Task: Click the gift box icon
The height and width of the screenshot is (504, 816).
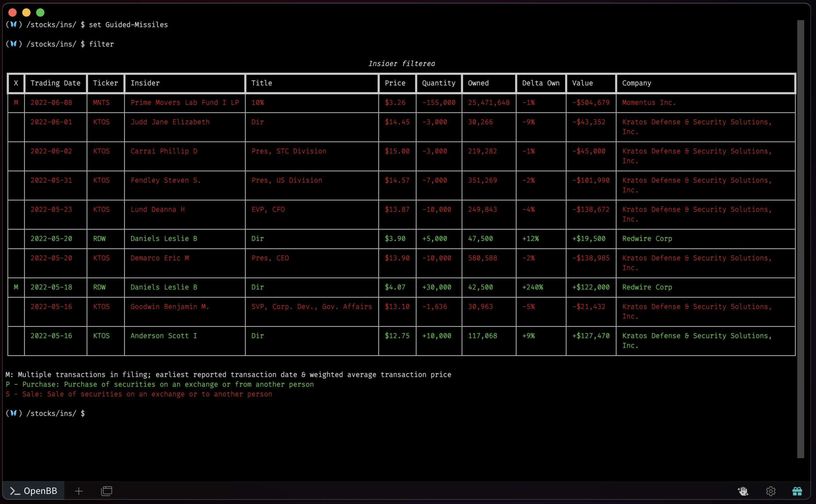Action: [797, 491]
